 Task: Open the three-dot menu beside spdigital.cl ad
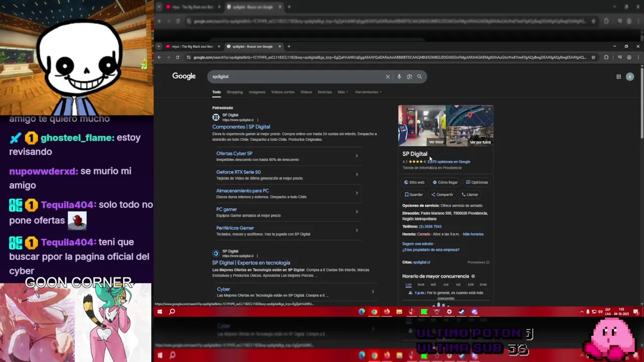tap(258, 120)
